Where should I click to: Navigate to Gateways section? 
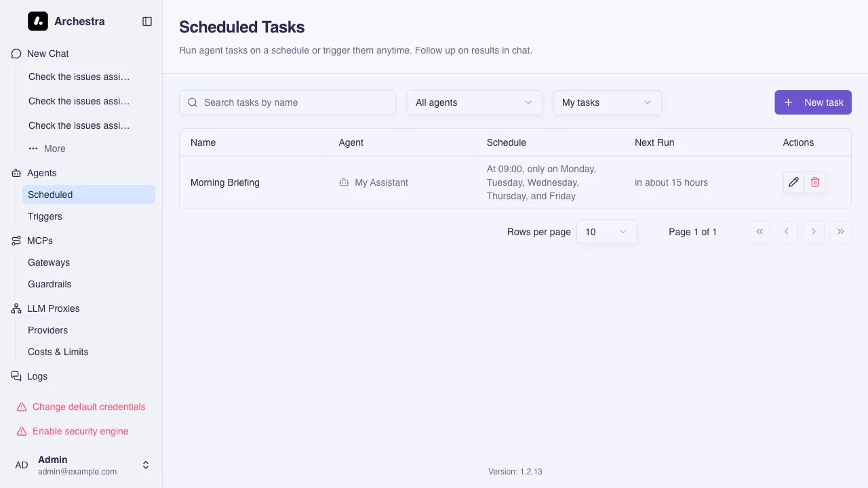click(x=49, y=262)
